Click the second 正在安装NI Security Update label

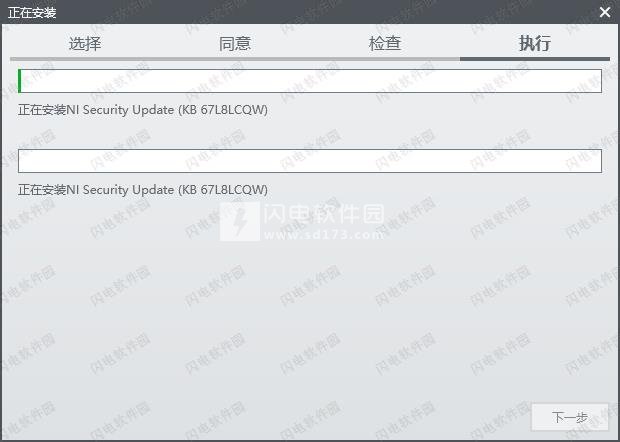coord(143,189)
